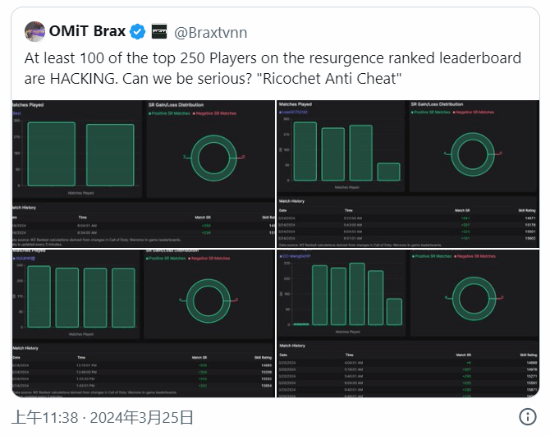Open the top-right leaderboard screenshot

[x=408, y=174]
